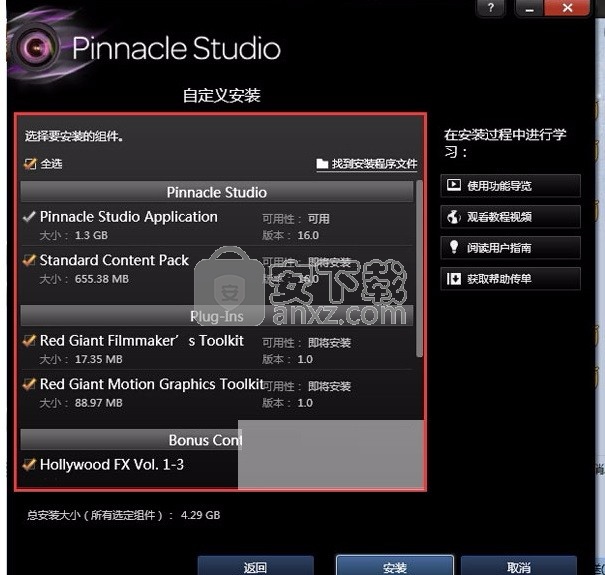Toggle Red Giant Motion Graphics Toolkit checkbox
605x575 pixels.
pyautogui.click(x=29, y=384)
